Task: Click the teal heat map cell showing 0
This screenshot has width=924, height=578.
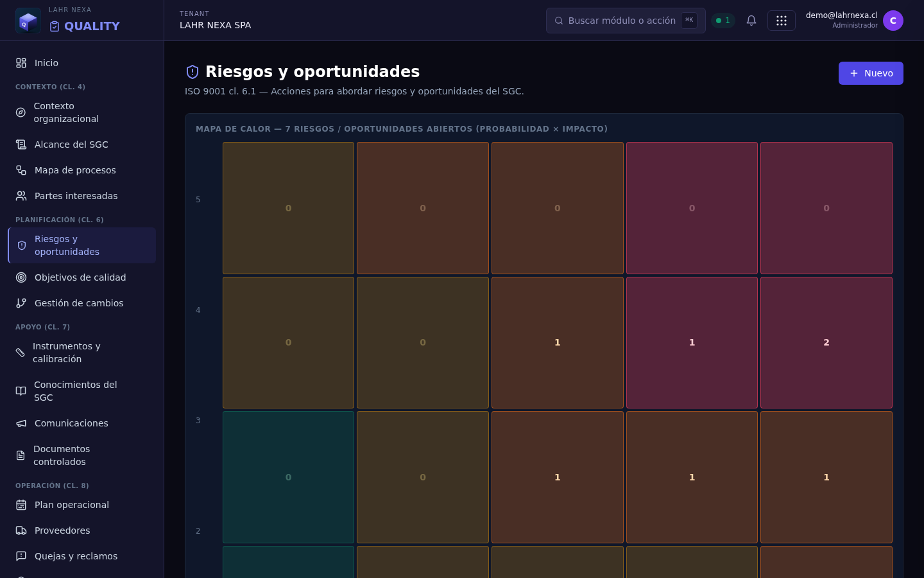Action: (288, 477)
